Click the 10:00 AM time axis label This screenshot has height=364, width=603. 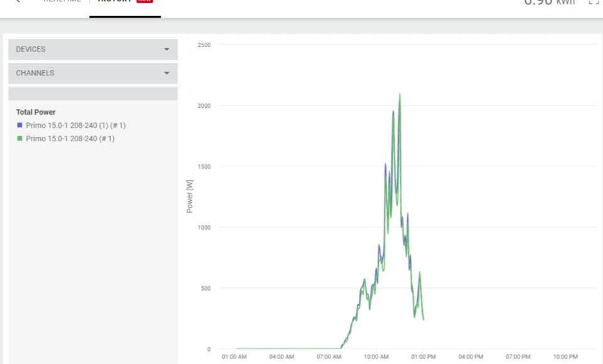(x=376, y=356)
